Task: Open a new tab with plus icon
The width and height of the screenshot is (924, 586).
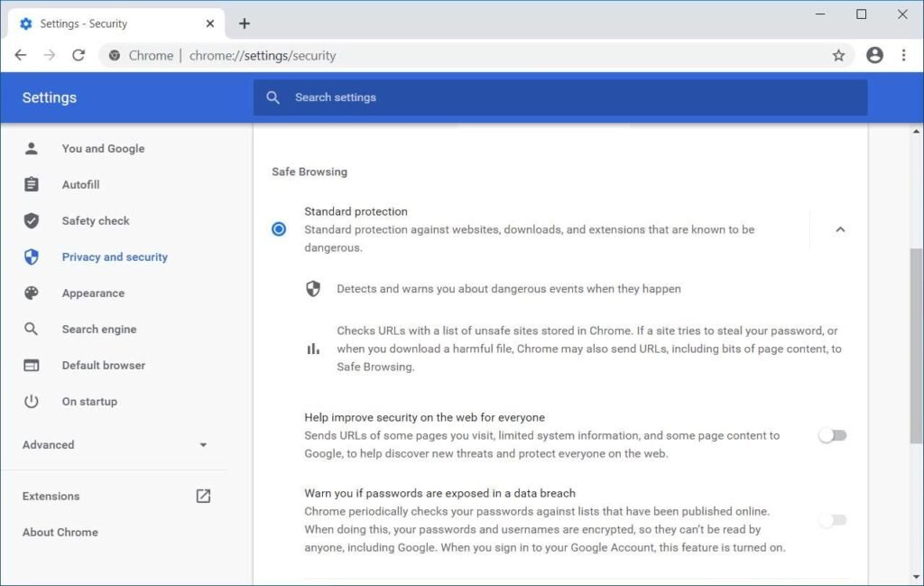Action: click(x=244, y=23)
